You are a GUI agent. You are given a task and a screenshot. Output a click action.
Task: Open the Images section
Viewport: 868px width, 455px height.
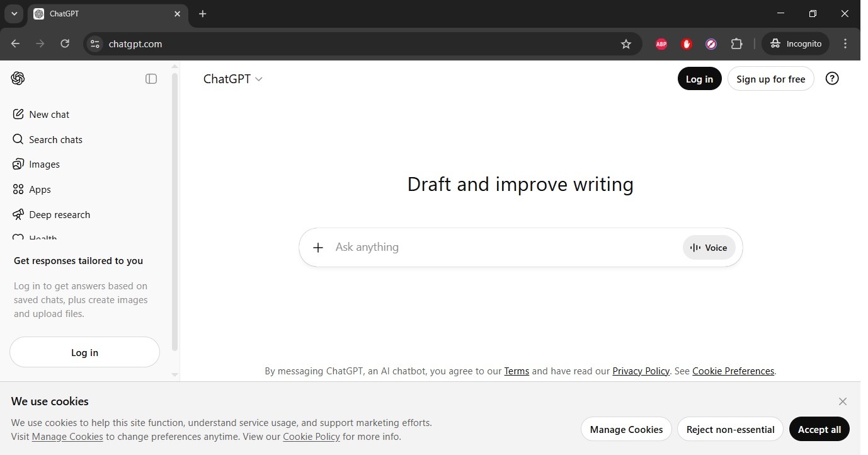(x=36, y=164)
